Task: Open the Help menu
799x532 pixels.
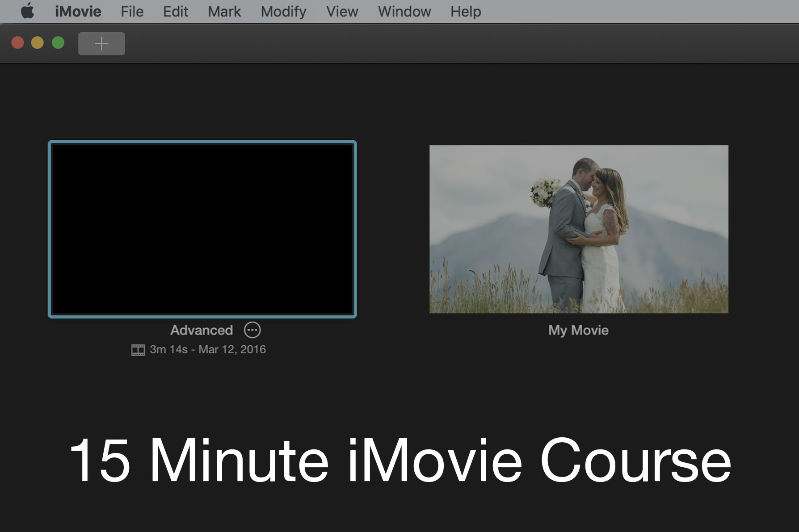Action: tap(466, 11)
